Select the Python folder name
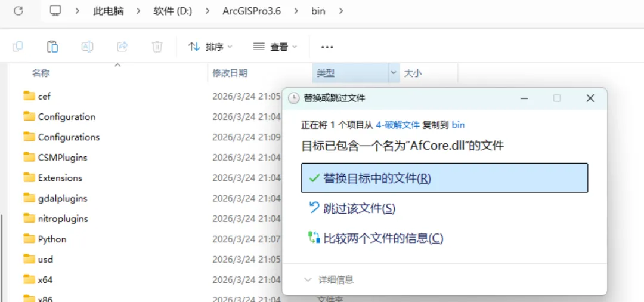 pos(52,239)
